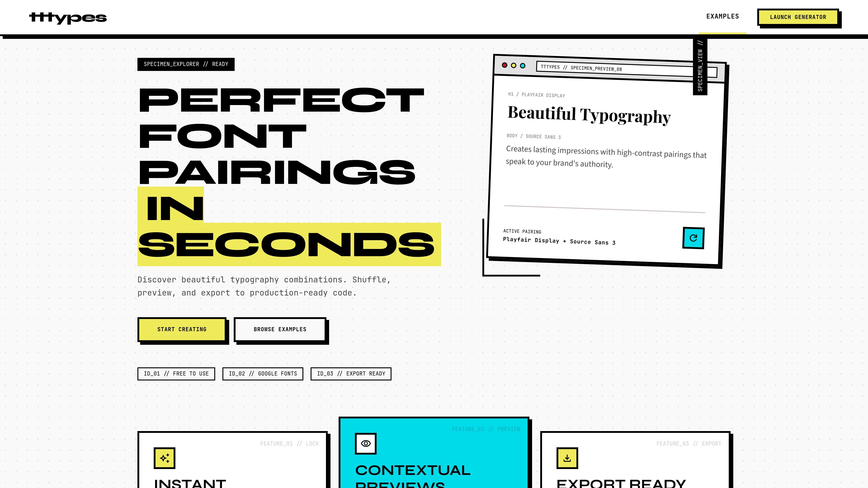The height and width of the screenshot is (488, 868).
Task: Click the download icon on the Export Ready card
Action: click(x=567, y=458)
